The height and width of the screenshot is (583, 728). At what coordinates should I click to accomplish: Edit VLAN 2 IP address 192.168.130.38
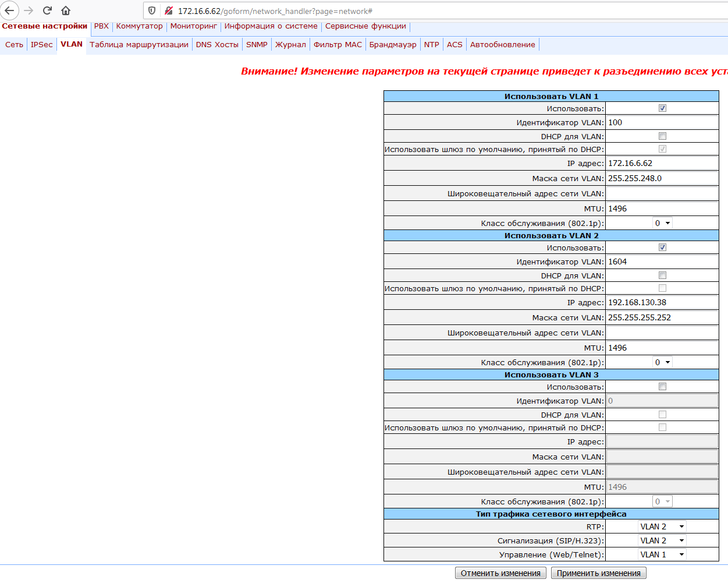pos(662,302)
